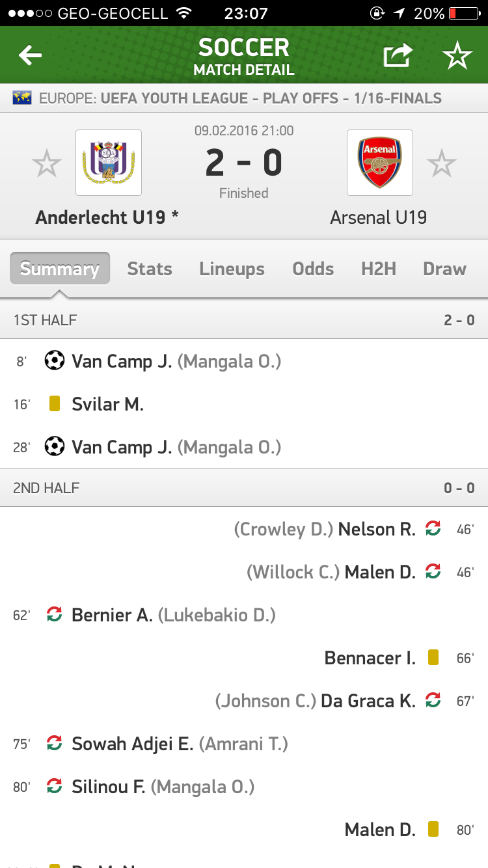Image resolution: width=488 pixels, height=868 pixels.
Task: Tap the Anderlecht U19 club crest
Action: 109,163
